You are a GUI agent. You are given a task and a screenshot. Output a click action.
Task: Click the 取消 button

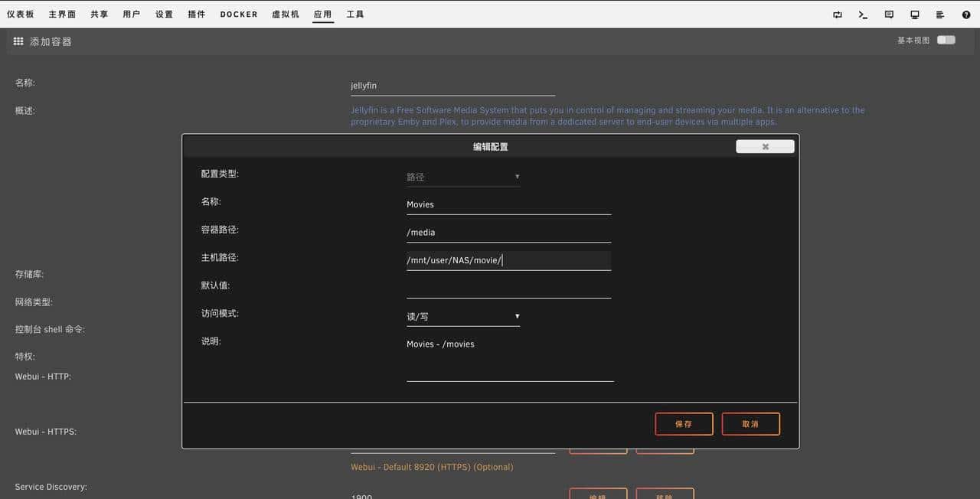pyautogui.click(x=750, y=423)
